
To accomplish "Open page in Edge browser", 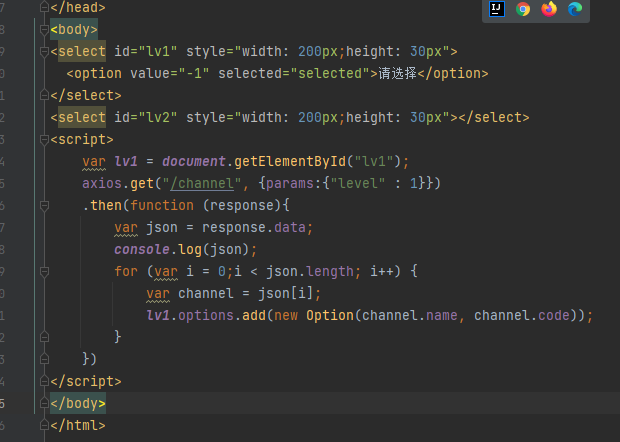I will [x=575, y=9].
